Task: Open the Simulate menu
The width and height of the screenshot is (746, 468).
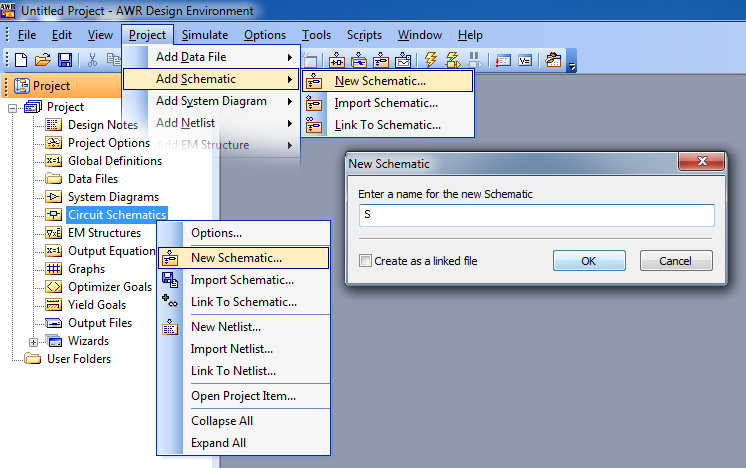Action: pyautogui.click(x=205, y=35)
